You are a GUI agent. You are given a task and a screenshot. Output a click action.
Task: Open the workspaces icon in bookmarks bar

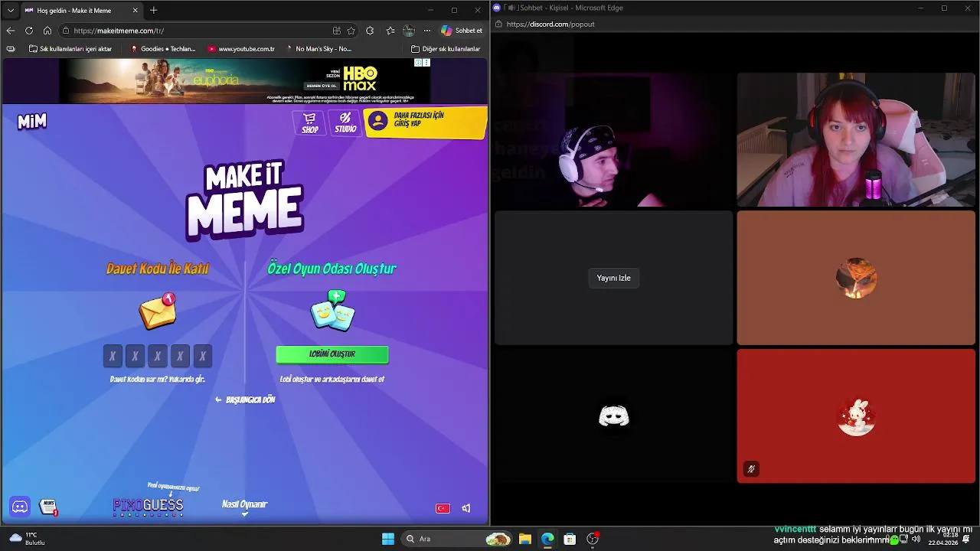point(10,49)
